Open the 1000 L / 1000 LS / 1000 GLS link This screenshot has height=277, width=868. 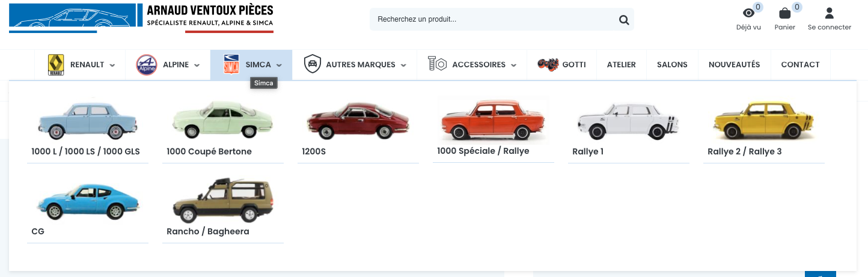point(85,151)
